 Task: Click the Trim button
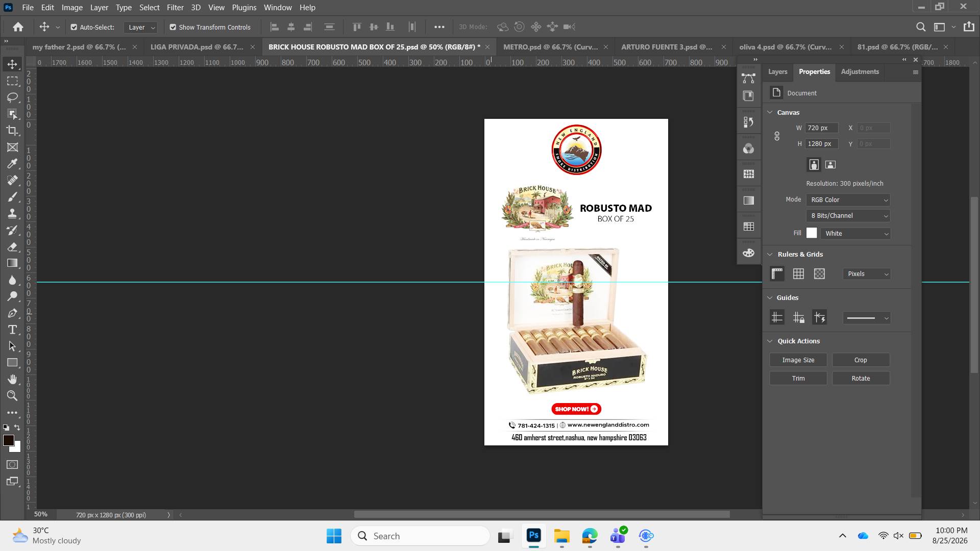click(x=798, y=379)
